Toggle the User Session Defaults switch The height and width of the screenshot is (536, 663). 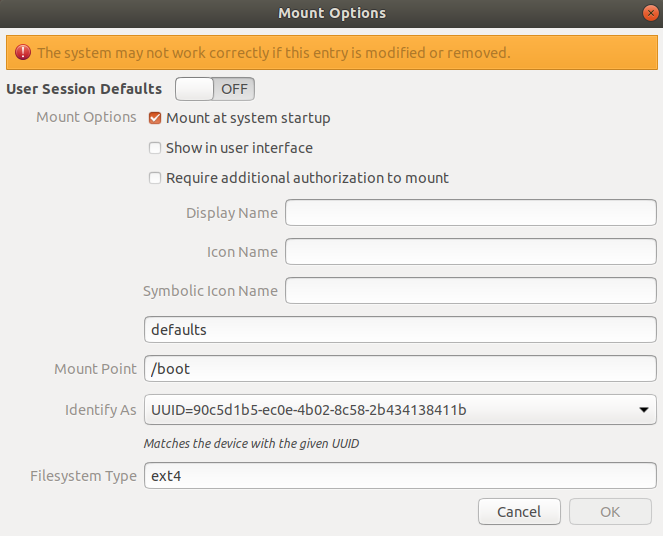[215, 89]
